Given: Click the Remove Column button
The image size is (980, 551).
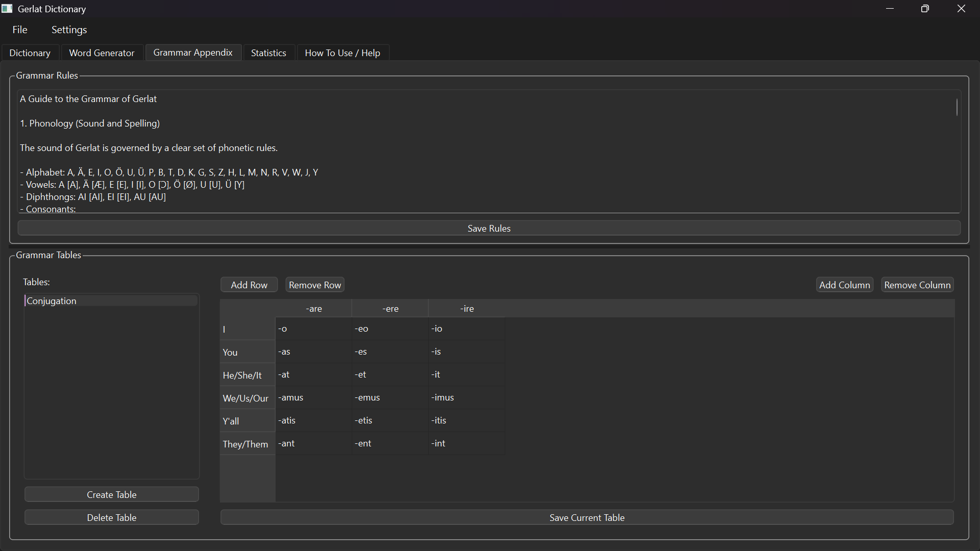Looking at the screenshot, I should [917, 285].
